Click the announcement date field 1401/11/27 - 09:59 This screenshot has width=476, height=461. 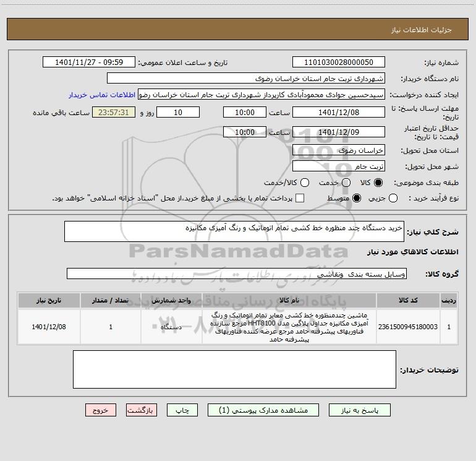click(89, 62)
